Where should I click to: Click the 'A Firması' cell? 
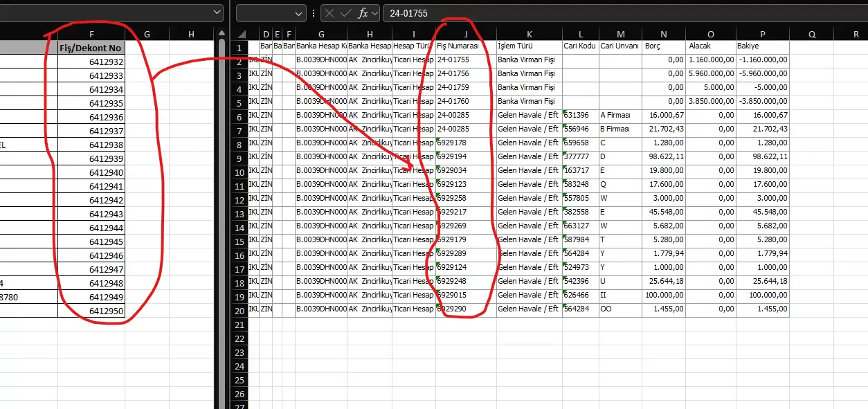621,116
